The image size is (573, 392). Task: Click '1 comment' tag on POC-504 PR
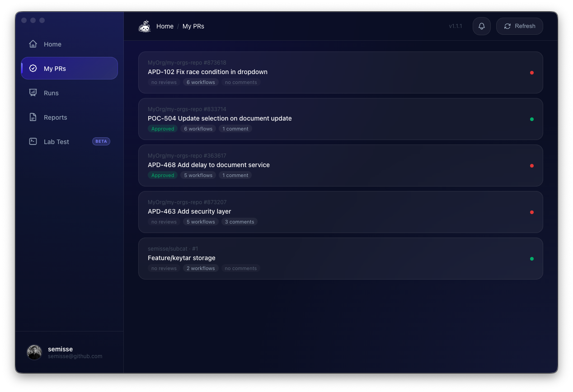[235, 129]
